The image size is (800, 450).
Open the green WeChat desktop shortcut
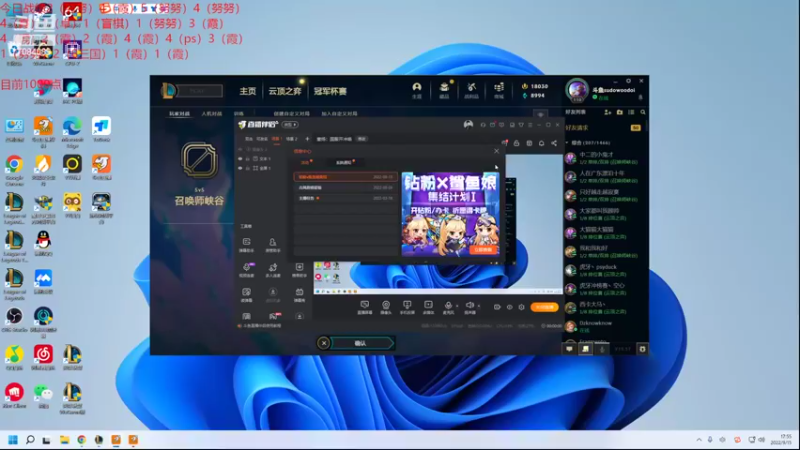coord(43,396)
